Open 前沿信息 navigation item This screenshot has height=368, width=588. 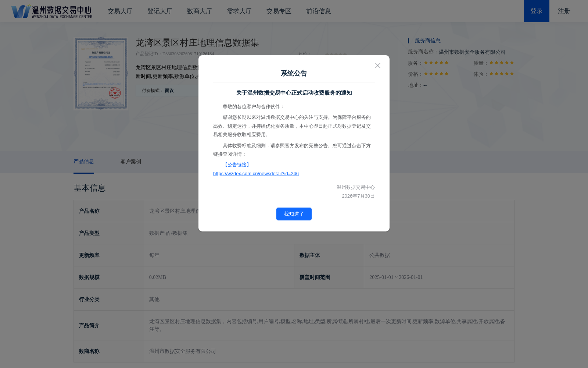[319, 11]
